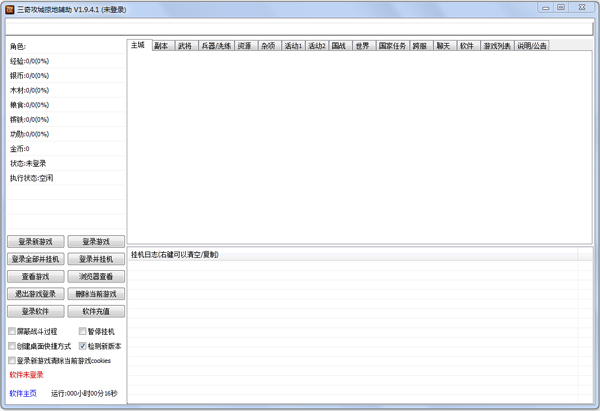The width and height of the screenshot is (600, 411).
Task: Click the 登录并挂机 button
Action: click(96, 259)
